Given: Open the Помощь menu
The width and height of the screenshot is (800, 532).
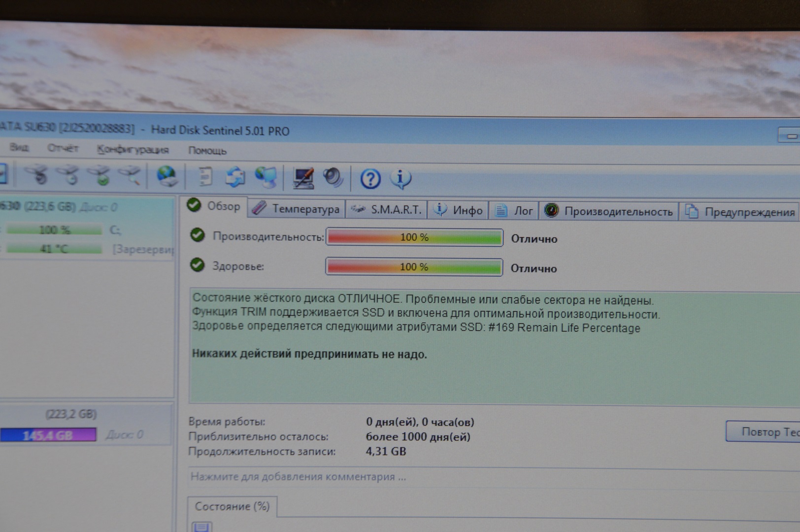Looking at the screenshot, I should 207,150.
